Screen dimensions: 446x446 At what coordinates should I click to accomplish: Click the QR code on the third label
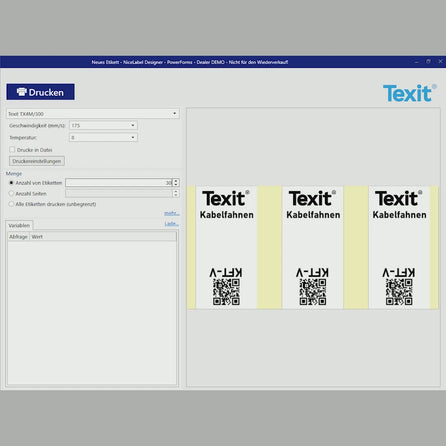399,292
